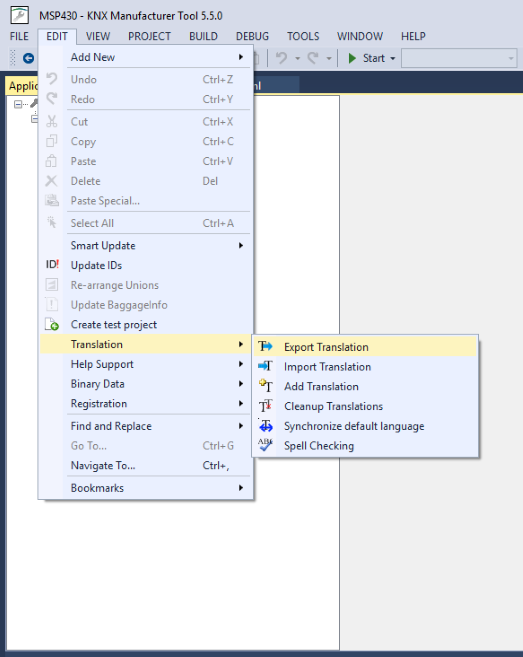Image resolution: width=523 pixels, height=657 pixels.
Task: Open the Start button dropdown arrow
Action: click(393, 58)
